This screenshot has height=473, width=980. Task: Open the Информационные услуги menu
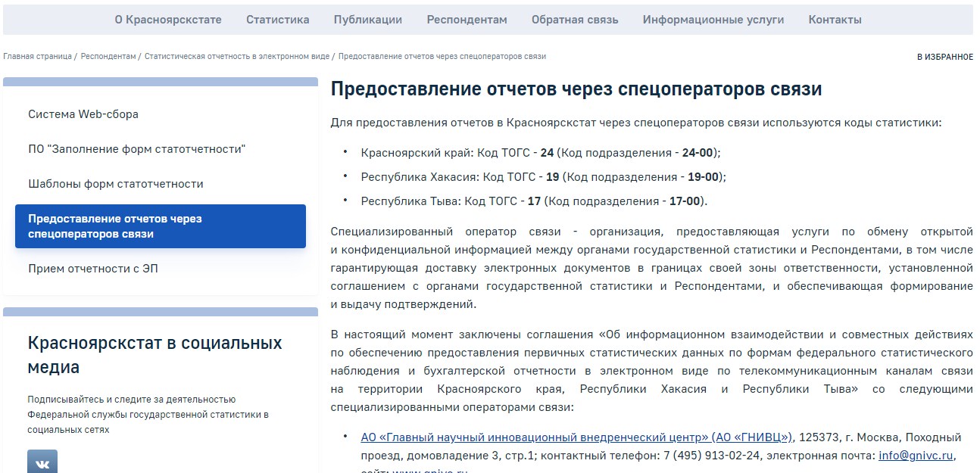pos(713,20)
